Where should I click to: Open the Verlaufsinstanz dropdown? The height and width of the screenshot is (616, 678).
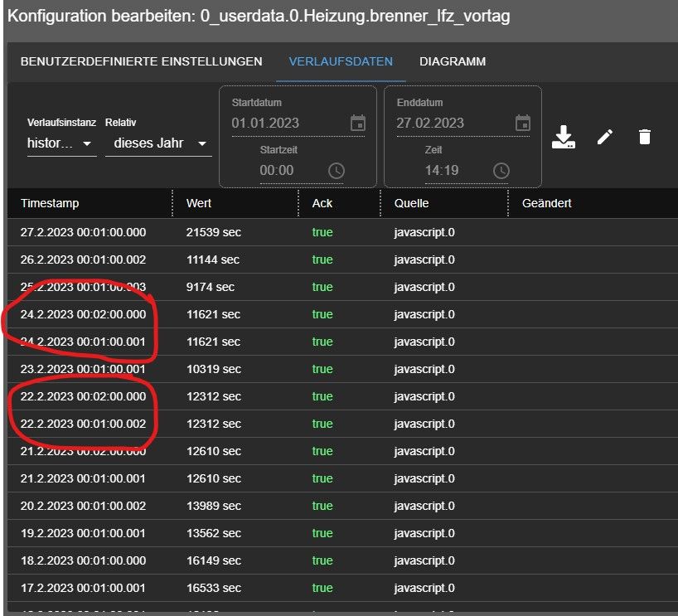coord(61,143)
